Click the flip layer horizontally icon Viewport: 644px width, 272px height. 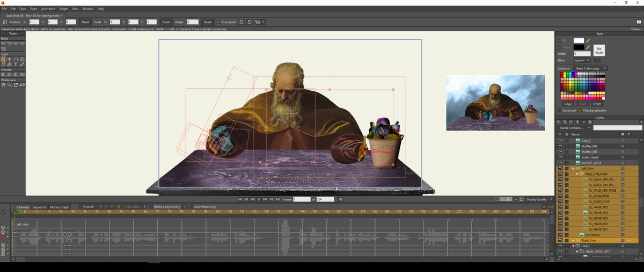point(241,22)
